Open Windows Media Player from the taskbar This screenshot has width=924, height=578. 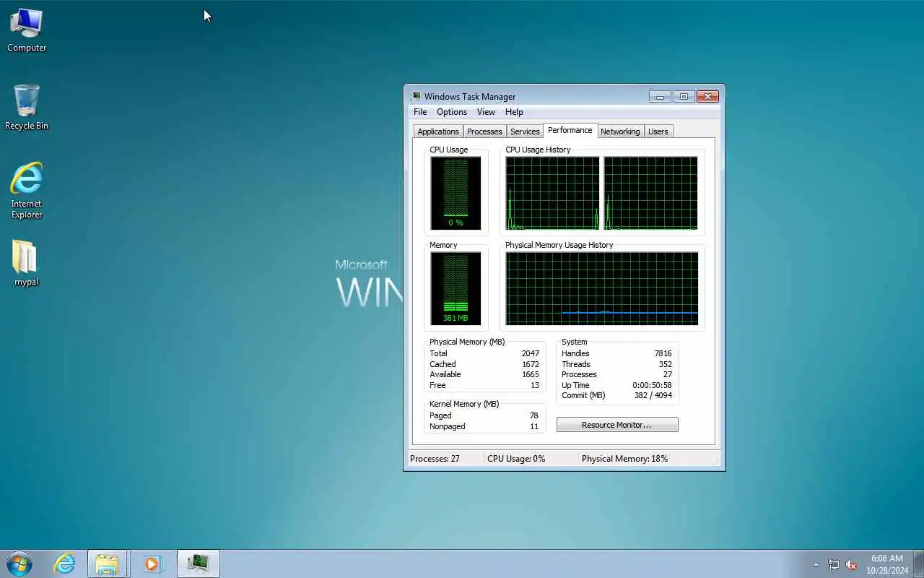tap(152, 564)
